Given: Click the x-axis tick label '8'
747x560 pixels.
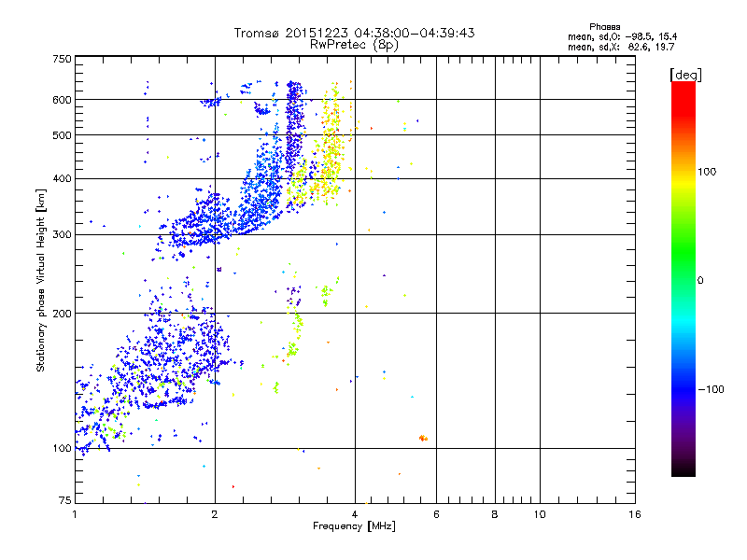Looking at the screenshot, I should tap(495, 514).
